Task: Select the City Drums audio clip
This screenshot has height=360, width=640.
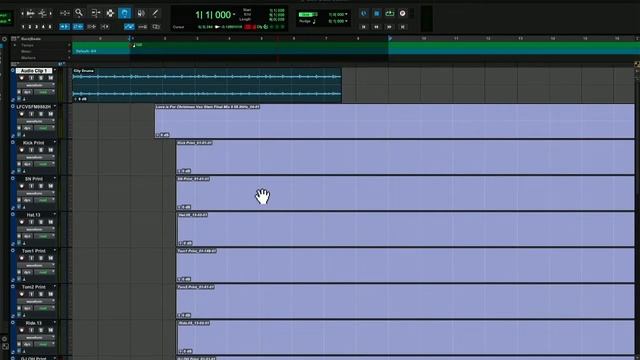Action: 207,85
